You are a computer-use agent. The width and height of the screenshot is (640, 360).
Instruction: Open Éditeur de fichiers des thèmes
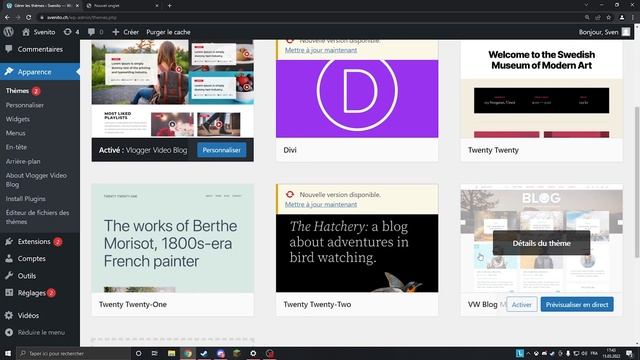pos(37,217)
